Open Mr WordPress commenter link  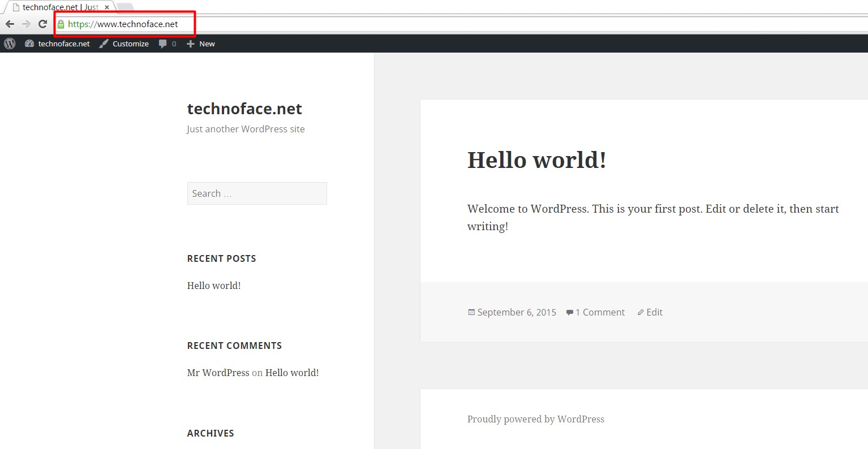pos(218,373)
